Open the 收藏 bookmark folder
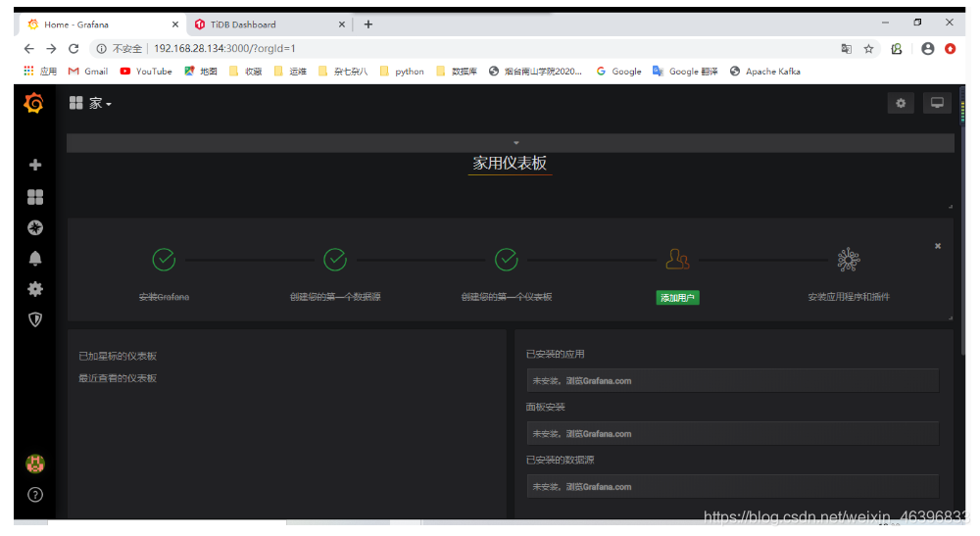 coord(246,72)
